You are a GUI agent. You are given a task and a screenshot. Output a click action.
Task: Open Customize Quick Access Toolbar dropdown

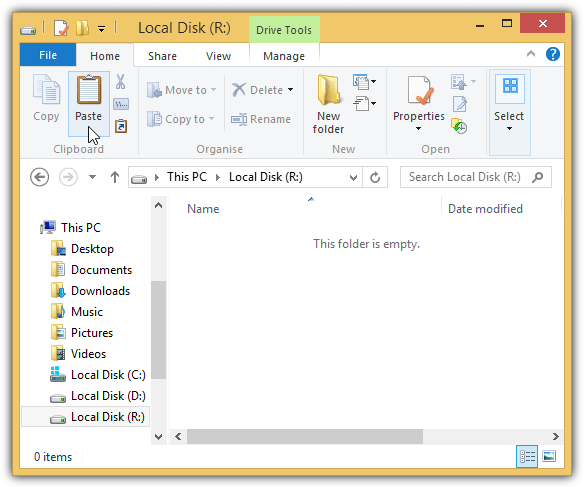click(x=101, y=29)
